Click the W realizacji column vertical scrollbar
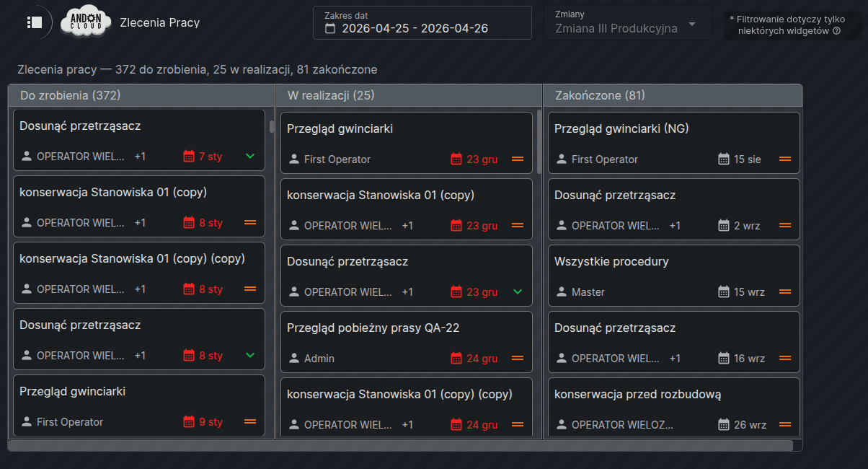The width and height of the screenshot is (868, 469). pyautogui.click(x=539, y=141)
